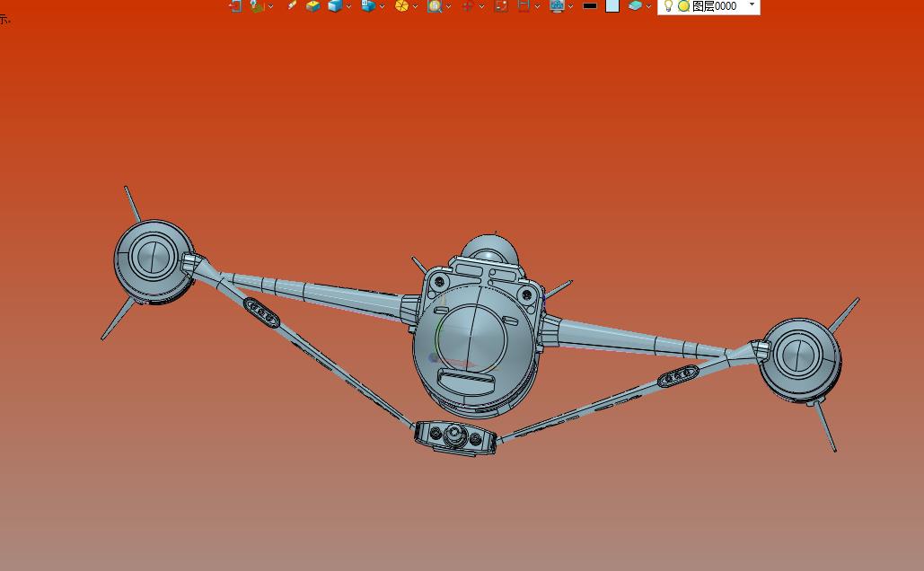Image resolution: width=924 pixels, height=571 pixels.
Task: Expand arrow beside cube with document icon
Action: click(382, 6)
